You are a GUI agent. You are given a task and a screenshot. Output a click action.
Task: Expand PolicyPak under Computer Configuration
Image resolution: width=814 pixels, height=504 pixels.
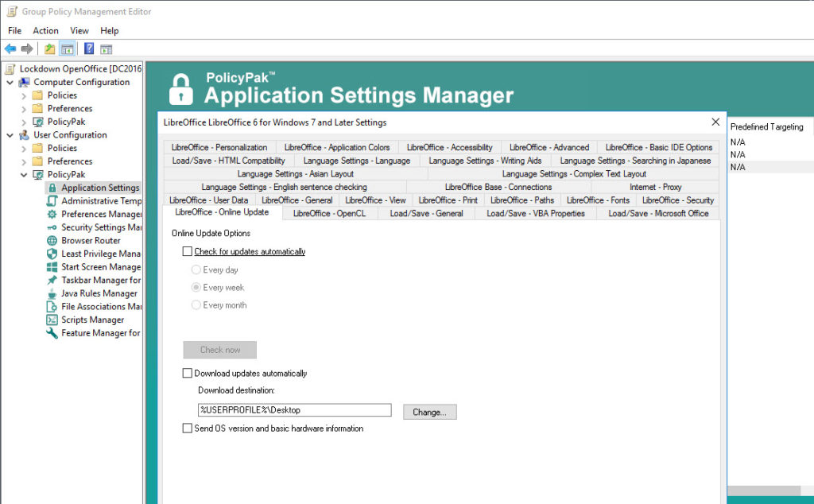(x=24, y=122)
